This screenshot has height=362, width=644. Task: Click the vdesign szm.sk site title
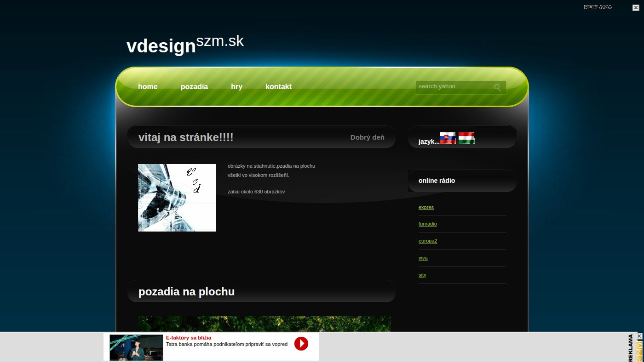185,45
